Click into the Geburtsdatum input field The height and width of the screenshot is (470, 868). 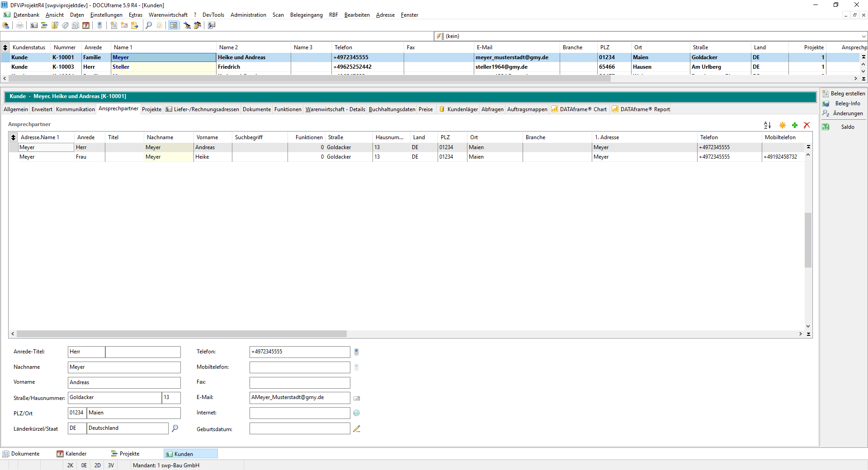(x=300, y=428)
